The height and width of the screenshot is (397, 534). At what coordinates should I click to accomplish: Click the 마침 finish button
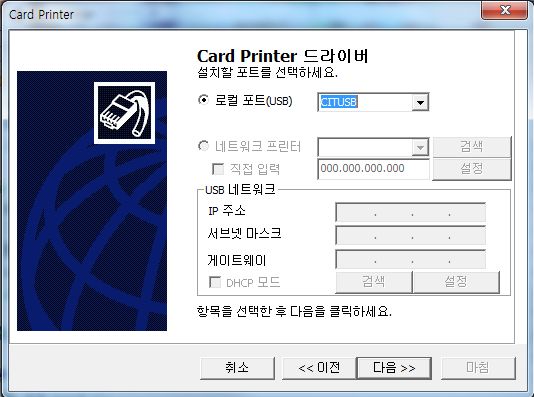pos(478,368)
